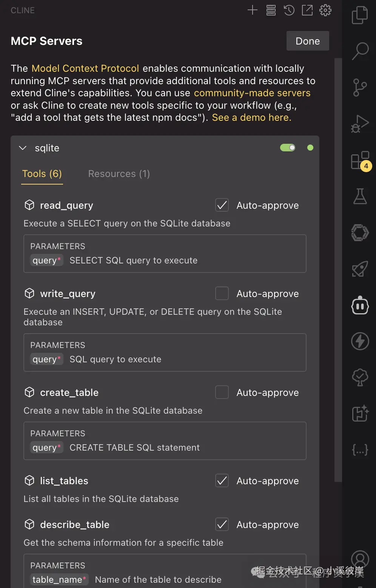Open Cline in editor popout icon
Screen dimensions: 376x588
[x=307, y=10]
